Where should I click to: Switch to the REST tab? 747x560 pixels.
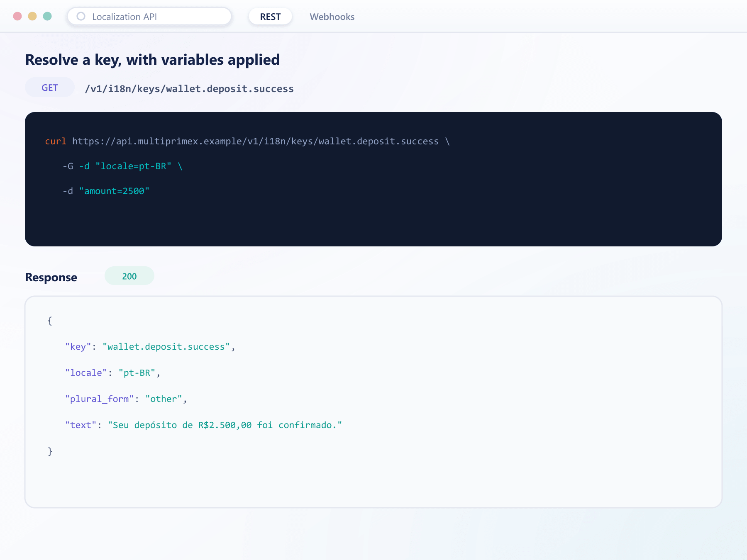270,17
